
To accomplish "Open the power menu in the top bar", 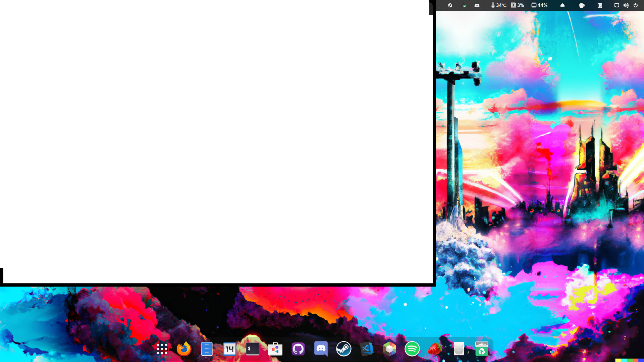I will coord(636,5).
